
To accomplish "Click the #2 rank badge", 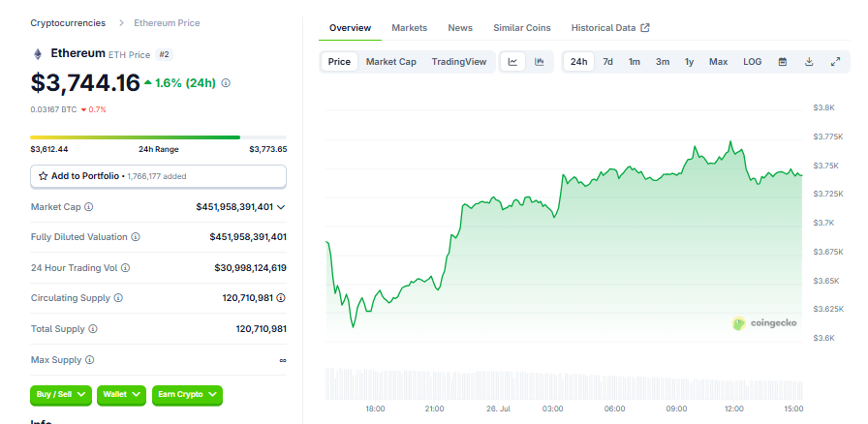I will (x=164, y=54).
